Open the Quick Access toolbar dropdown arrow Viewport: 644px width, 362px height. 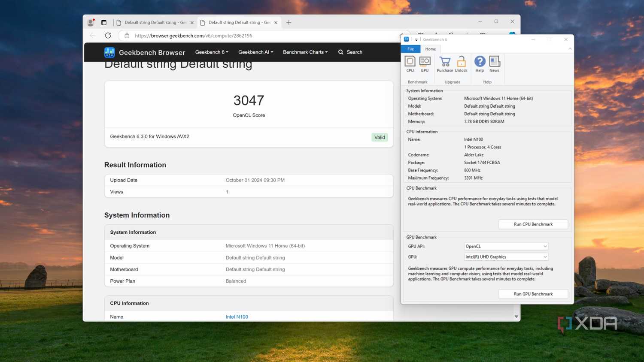416,39
